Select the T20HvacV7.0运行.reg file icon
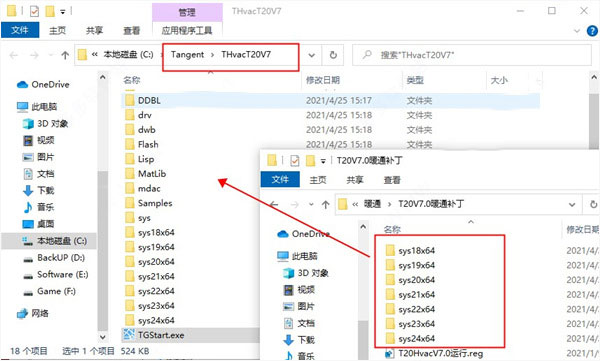 [x=390, y=354]
